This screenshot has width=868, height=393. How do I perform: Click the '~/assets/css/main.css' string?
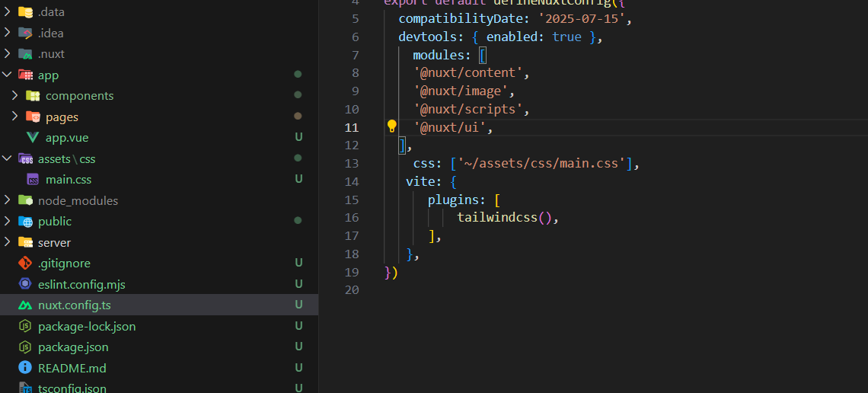point(540,163)
